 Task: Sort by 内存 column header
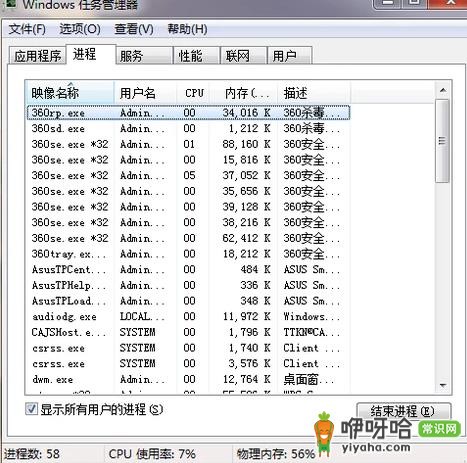click(x=243, y=93)
